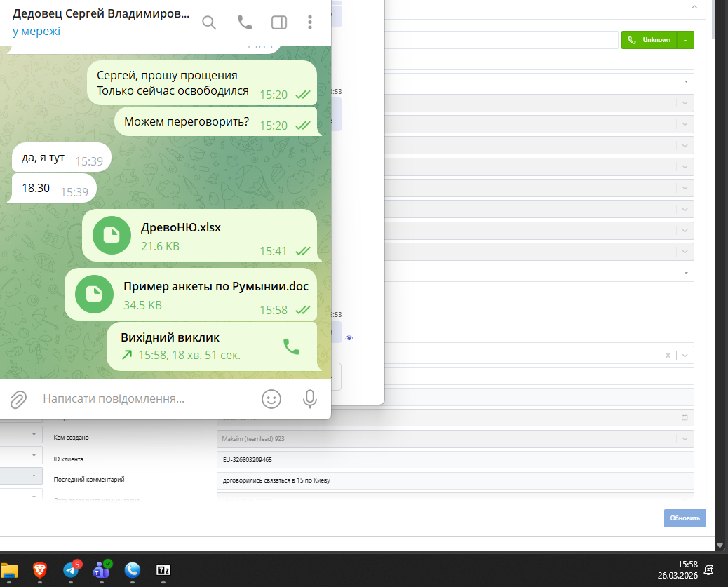Click the Кем создано label
The height and width of the screenshot is (587, 728).
point(71,438)
